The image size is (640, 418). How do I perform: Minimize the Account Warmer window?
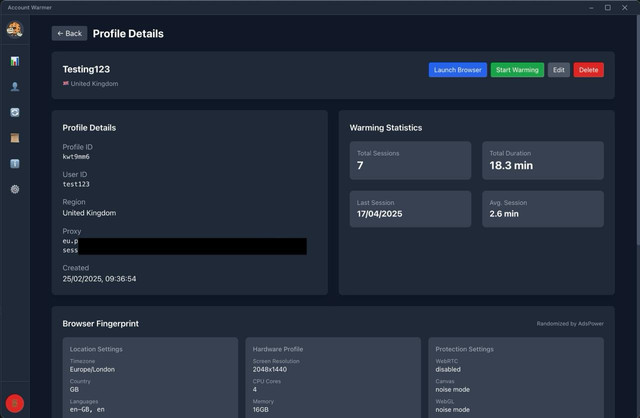[591, 8]
